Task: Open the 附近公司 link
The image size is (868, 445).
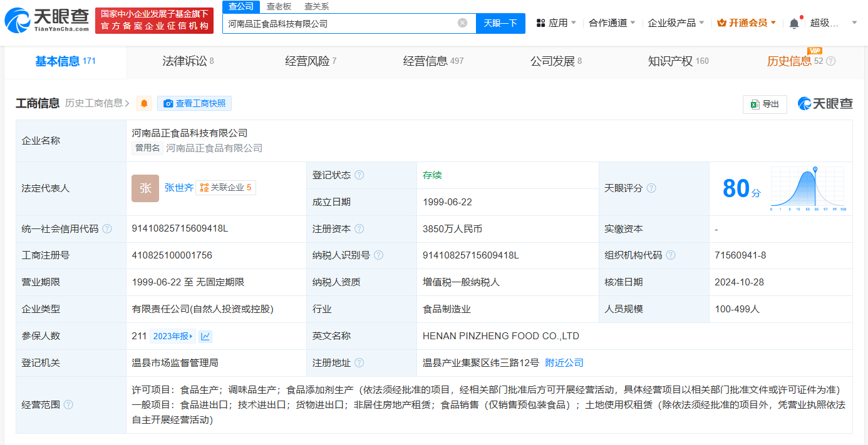Action: [x=564, y=363]
